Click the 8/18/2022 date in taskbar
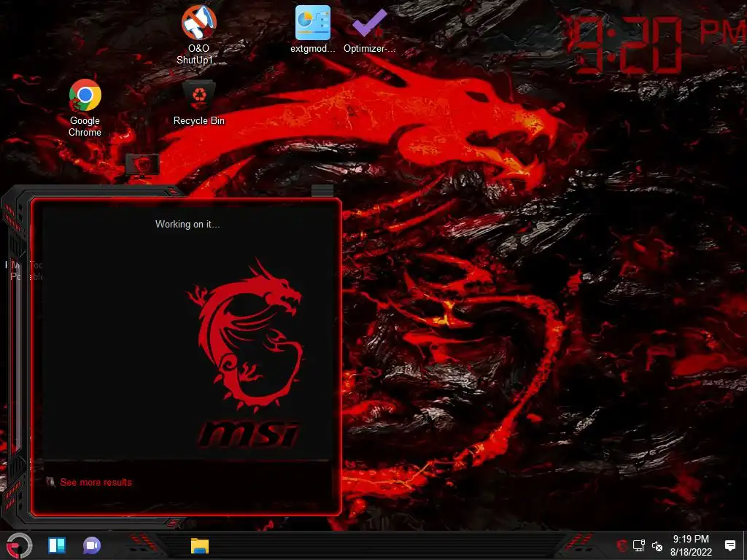The height and width of the screenshot is (560, 747). 691,553
